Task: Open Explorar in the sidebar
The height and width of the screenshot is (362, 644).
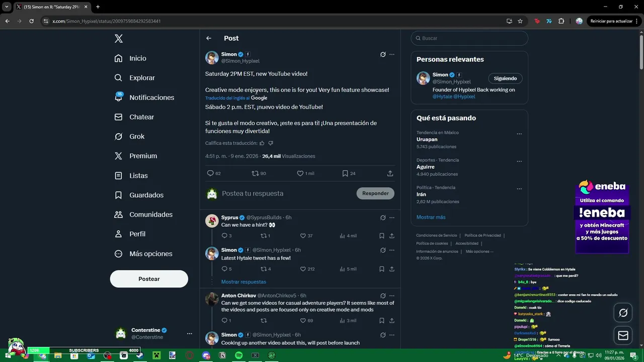Action: click(x=134, y=78)
